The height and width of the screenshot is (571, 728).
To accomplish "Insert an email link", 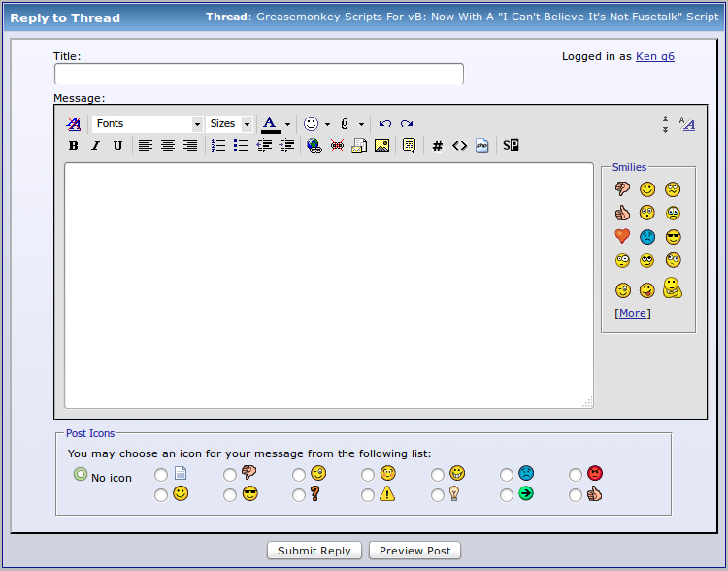I will point(359,146).
